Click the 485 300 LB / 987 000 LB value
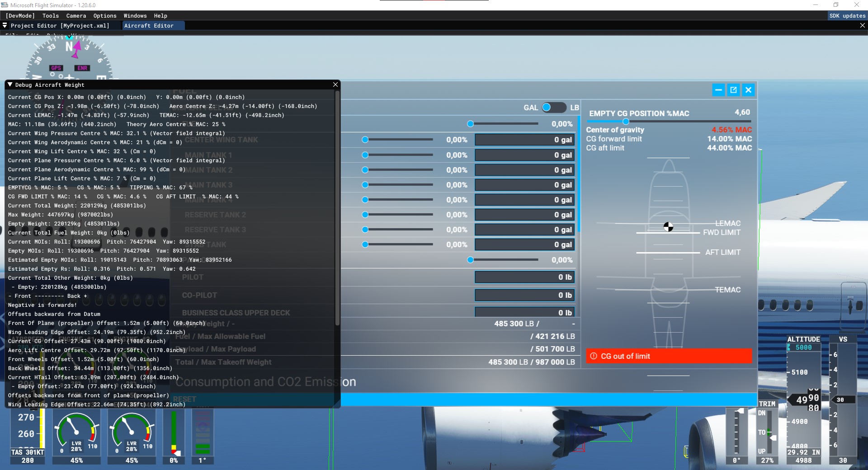The image size is (868, 470). [x=532, y=362]
